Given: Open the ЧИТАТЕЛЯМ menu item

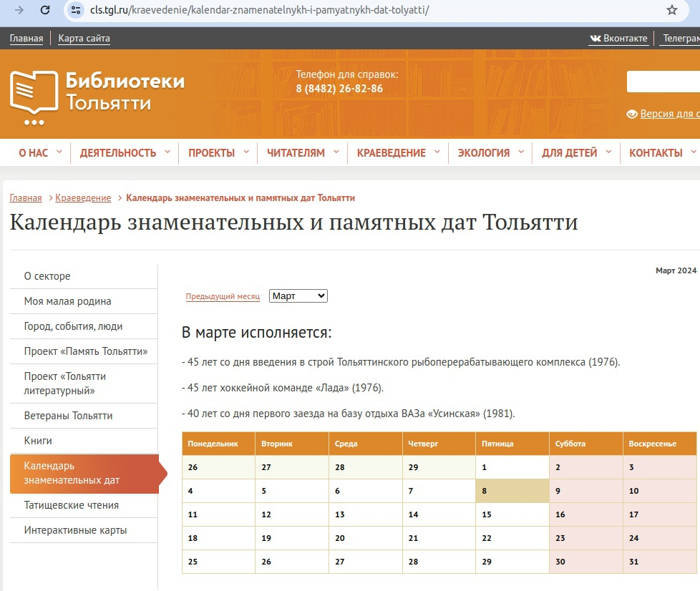Looking at the screenshot, I should (296, 153).
